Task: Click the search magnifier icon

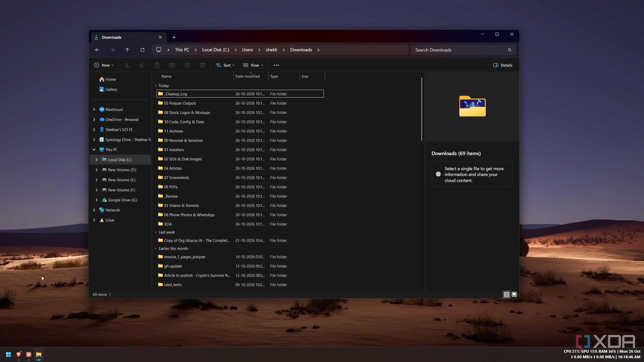Action: pos(510,50)
